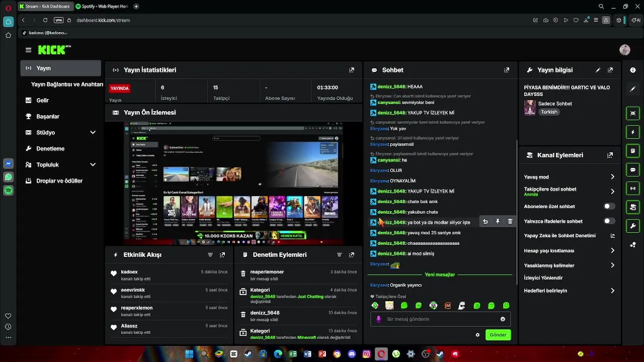The image size is (644, 362).
Task: Toggle the lightning activity widget icon in sidebar
Action: click(x=633, y=132)
